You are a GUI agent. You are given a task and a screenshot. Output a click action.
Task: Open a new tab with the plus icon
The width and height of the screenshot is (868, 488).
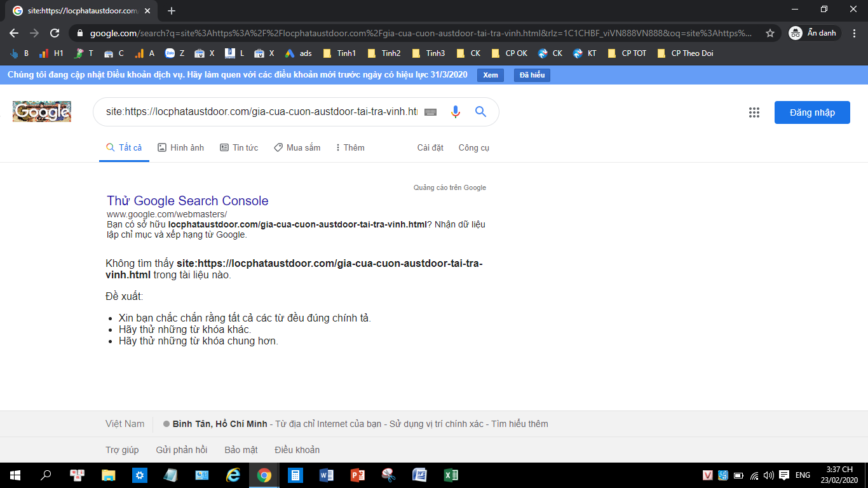tap(172, 11)
